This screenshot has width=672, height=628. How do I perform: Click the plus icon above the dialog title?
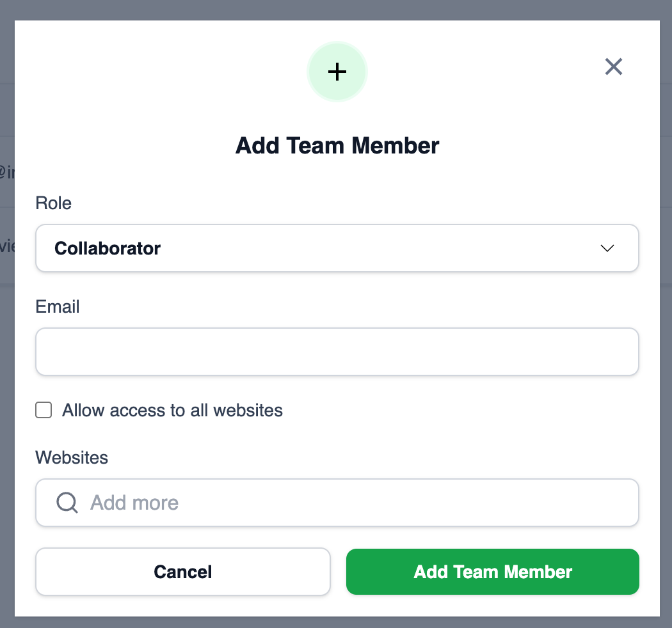coord(337,72)
